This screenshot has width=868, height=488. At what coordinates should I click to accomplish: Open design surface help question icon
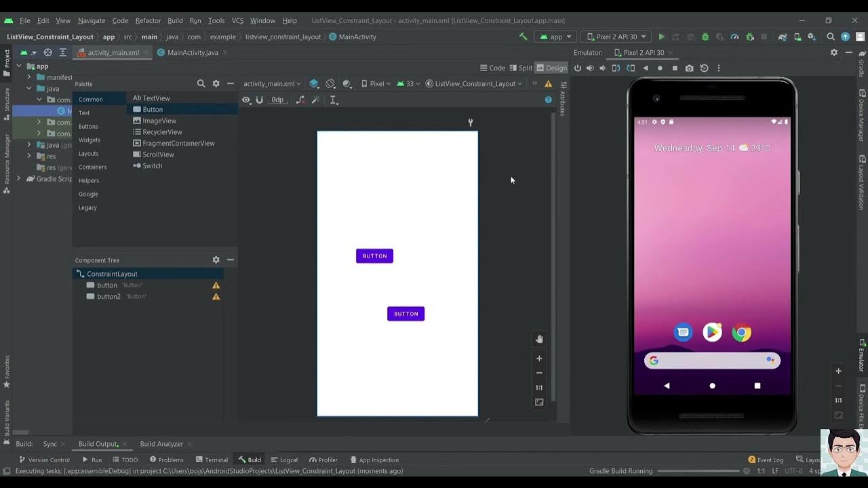click(x=548, y=100)
